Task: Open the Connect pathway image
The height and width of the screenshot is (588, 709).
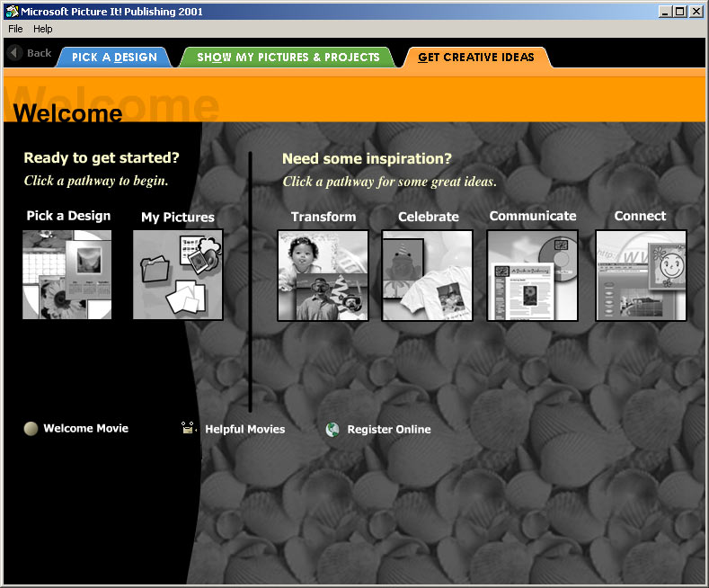Action: click(x=642, y=275)
